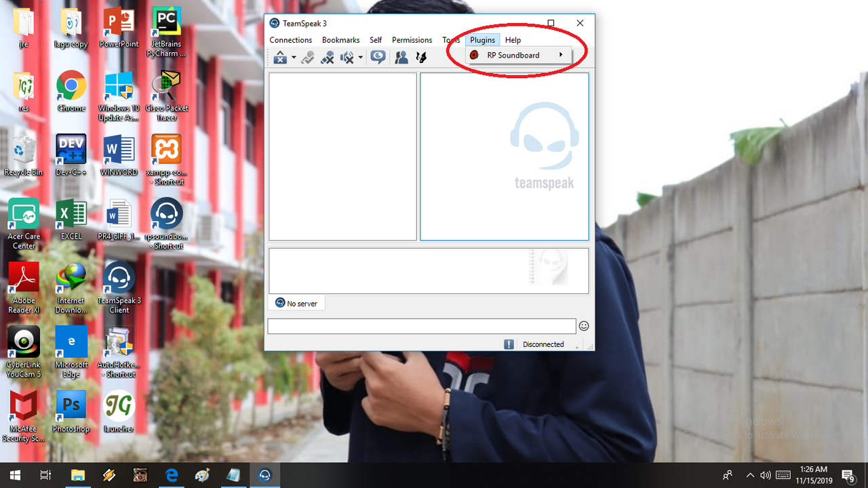Open the Help menu
The width and height of the screenshot is (868, 488).
pos(513,40)
